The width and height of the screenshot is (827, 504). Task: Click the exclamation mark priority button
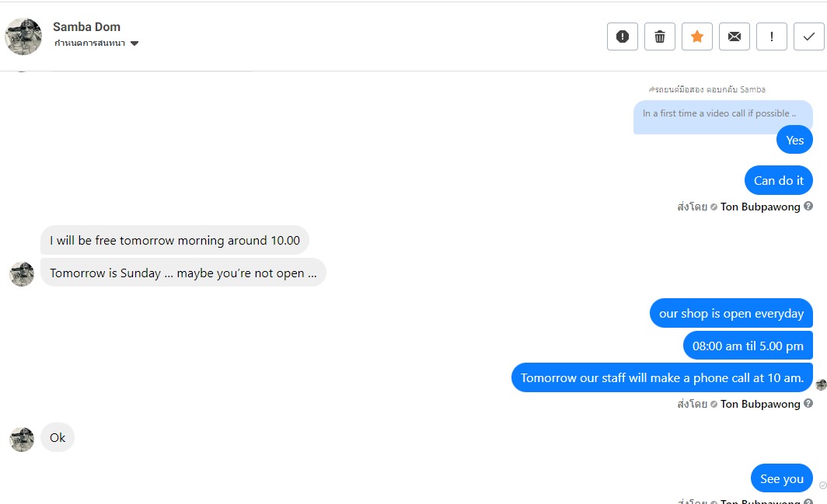[x=772, y=36]
